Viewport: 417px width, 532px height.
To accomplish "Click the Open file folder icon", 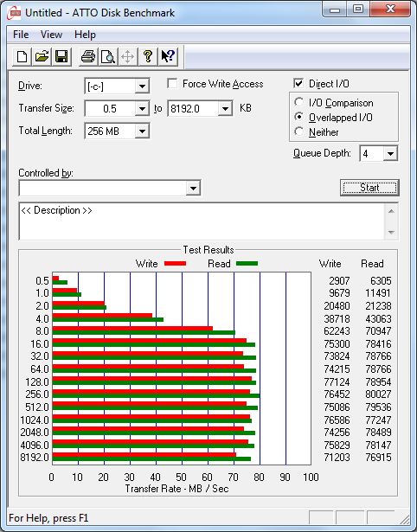I will (42, 56).
